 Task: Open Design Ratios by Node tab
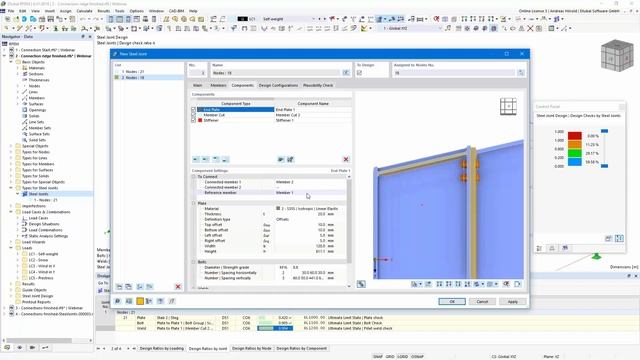click(x=252, y=348)
